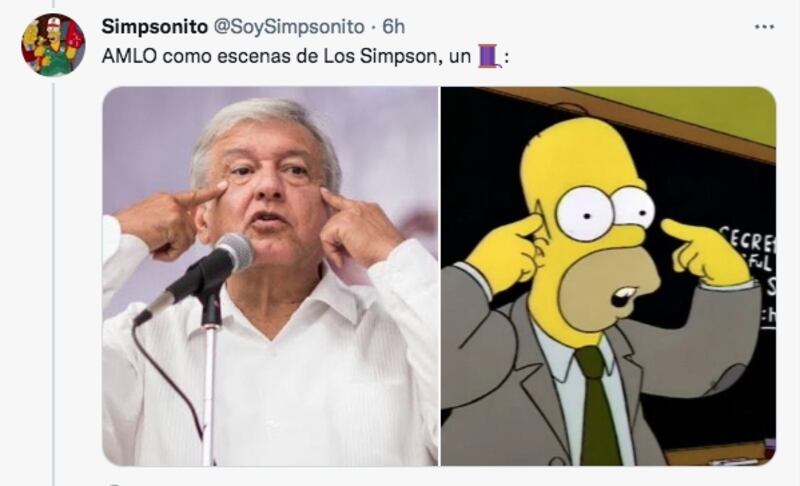
Task: Click the purple thread spool emoji
Action: click(488, 56)
